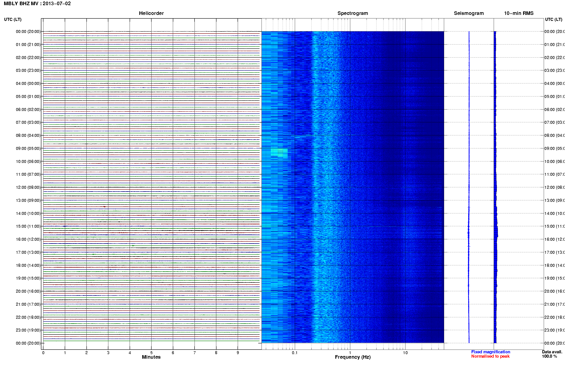Image resolution: width=588 pixels, height=368 pixels.
Task: Click the '10' frequency tick label
Action: click(405, 353)
